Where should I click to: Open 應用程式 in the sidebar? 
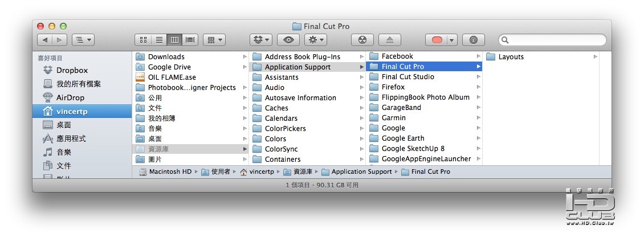click(82, 139)
